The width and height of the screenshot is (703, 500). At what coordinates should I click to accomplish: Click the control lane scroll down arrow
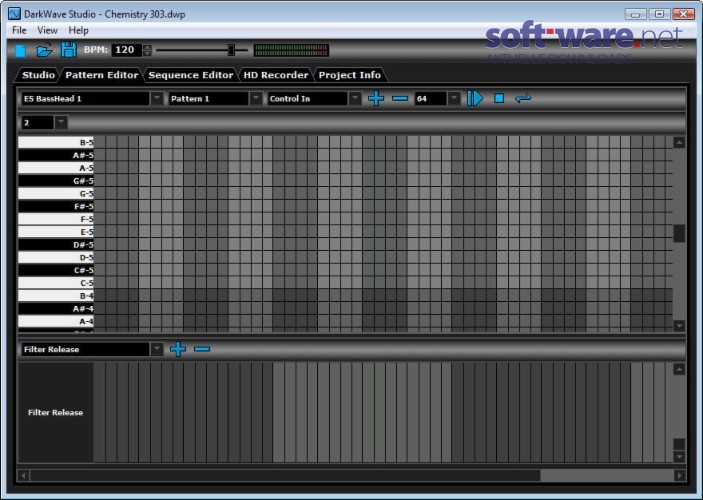point(679,457)
